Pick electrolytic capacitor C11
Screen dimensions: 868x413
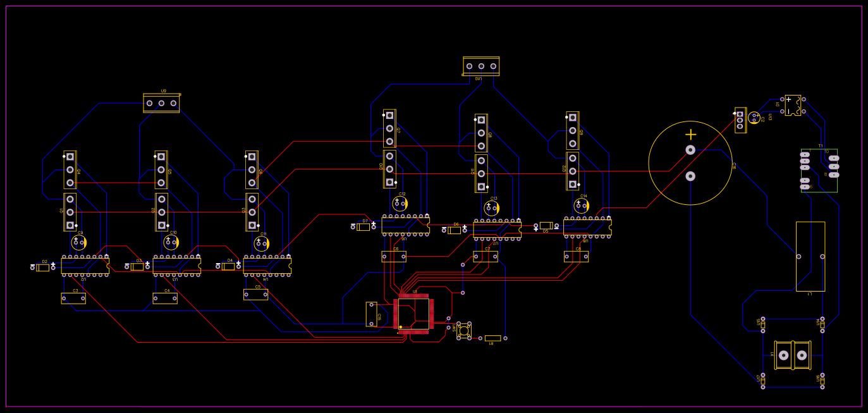point(261,243)
